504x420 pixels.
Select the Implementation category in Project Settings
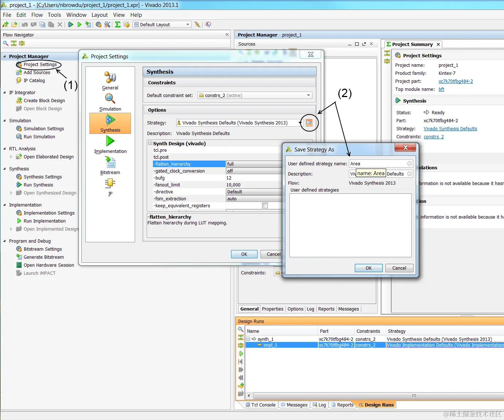coord(110,145)
